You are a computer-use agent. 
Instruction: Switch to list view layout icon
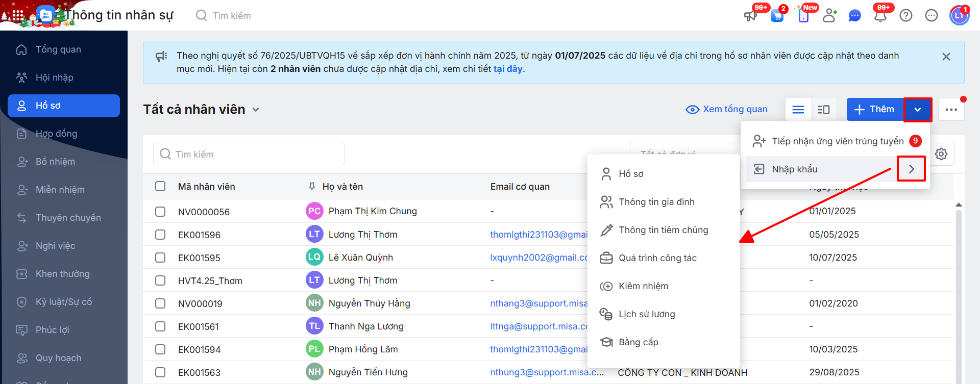(x=798, y=110)
